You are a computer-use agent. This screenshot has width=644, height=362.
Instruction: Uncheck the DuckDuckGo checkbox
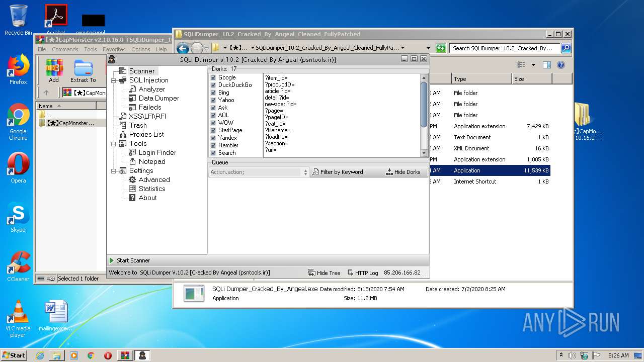pos(213,85)
